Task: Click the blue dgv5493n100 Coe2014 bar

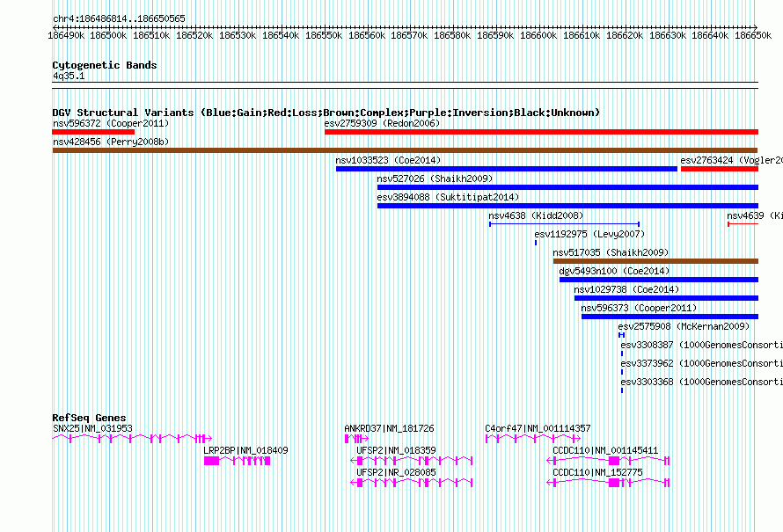Action: (x=659, y=280)
